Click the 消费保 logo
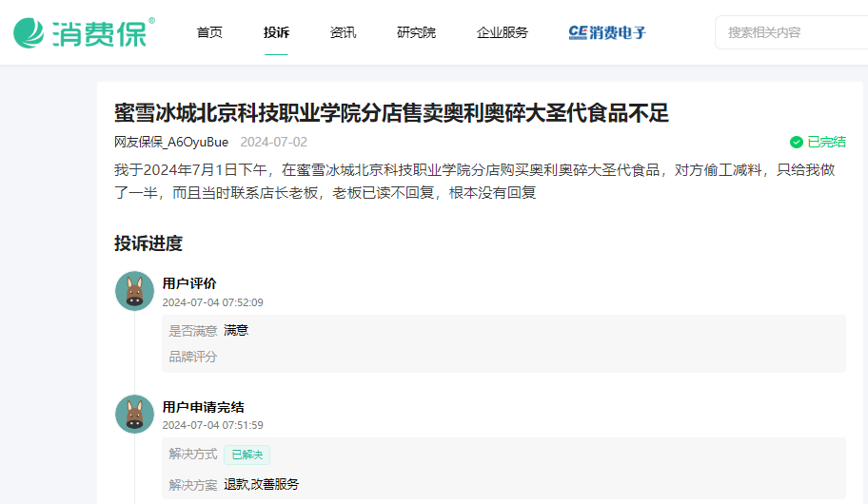Screen dimensions: 868x504 click(x=84, y=32)
